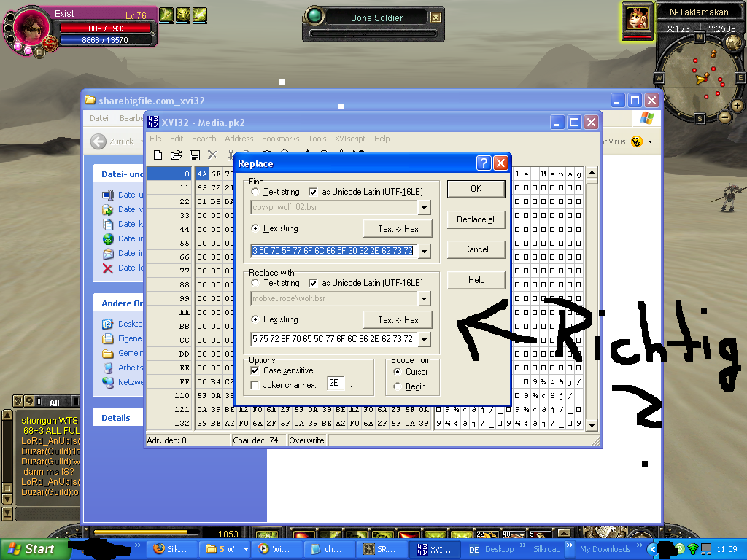Open the Search menu in XVI32
This screenshot has width=747, height=560.
[x=204, y=139]
